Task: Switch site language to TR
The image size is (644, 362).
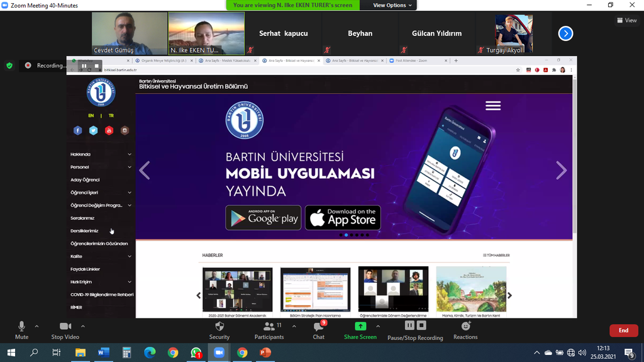Action: click(x=111, y=116)
